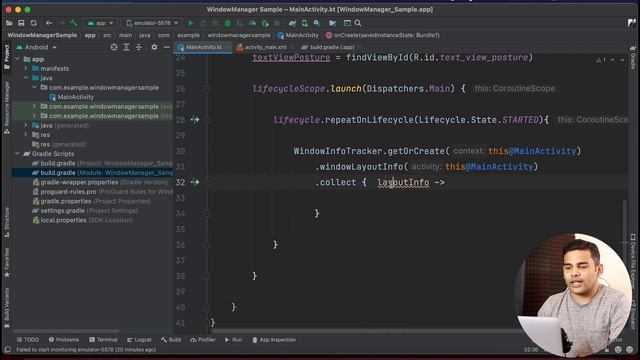Image resolution: width=640 pixels, height=360 pixels.
Task: Open the Run tool window
Action: tap(233, 340)
